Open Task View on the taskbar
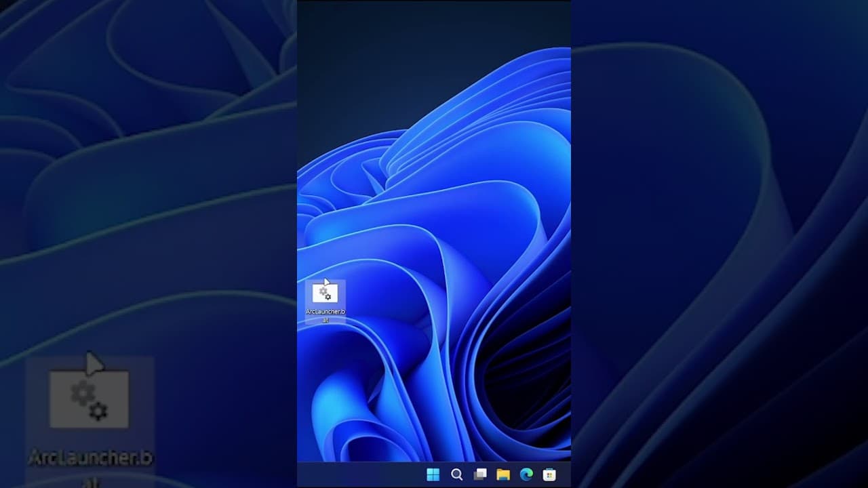 point(479,474)
